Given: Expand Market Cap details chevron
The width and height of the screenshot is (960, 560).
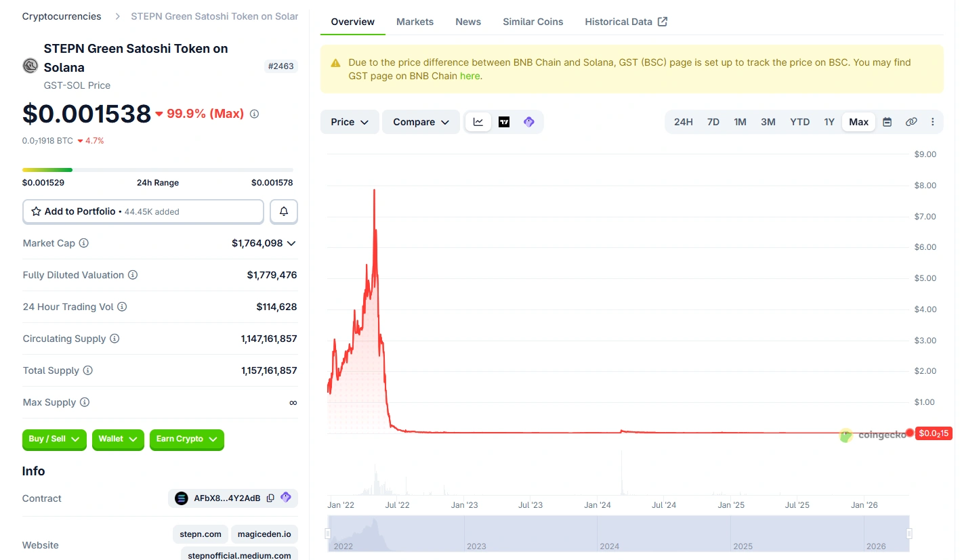Looking at the screenshot, I should [x=291, y=243].
